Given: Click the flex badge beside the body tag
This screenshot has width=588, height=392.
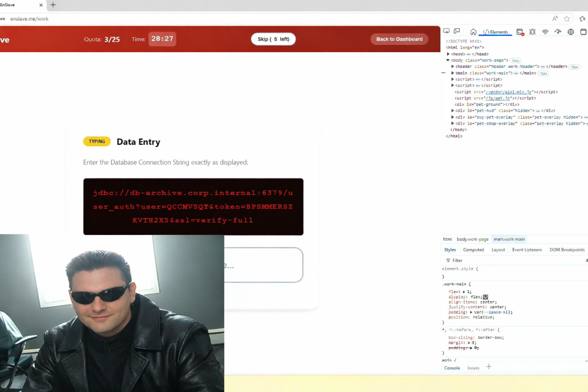Looking at the screenshot, I should point(516,60).
